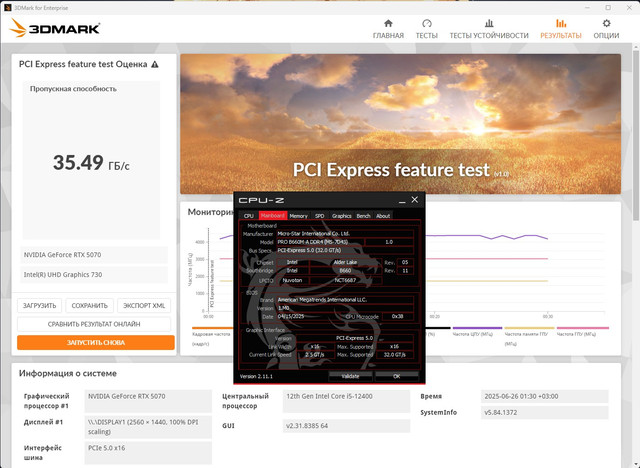The width and height of the screenshot is (640, 468).
Task: Click the pink Частота ГП legend item
Action: pyautogui.click(x=582, y=331)
